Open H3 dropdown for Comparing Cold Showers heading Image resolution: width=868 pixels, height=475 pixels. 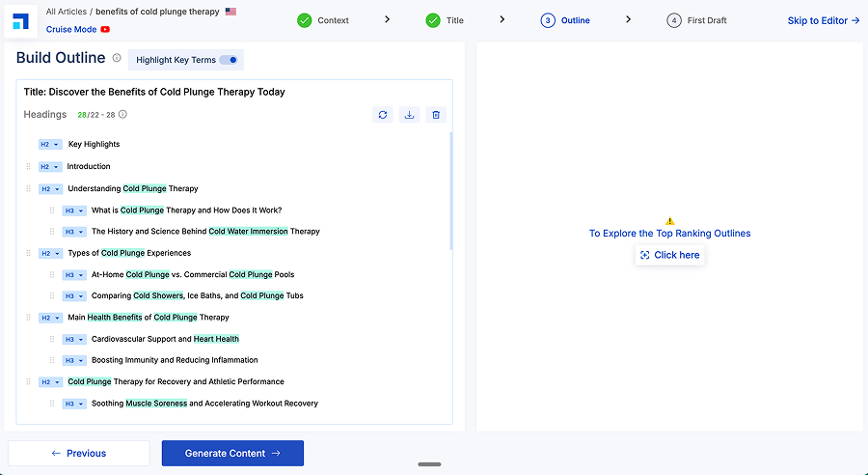pos(73,296)
